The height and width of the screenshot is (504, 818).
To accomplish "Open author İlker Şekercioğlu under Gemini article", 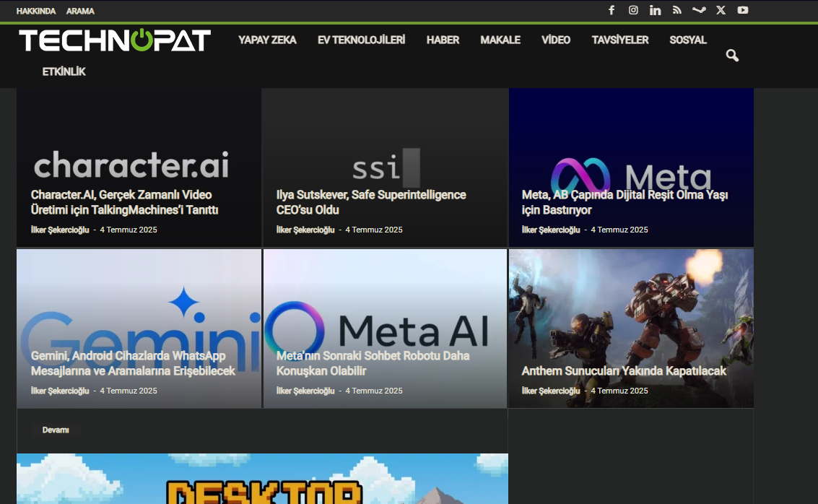I will [60, 391].
